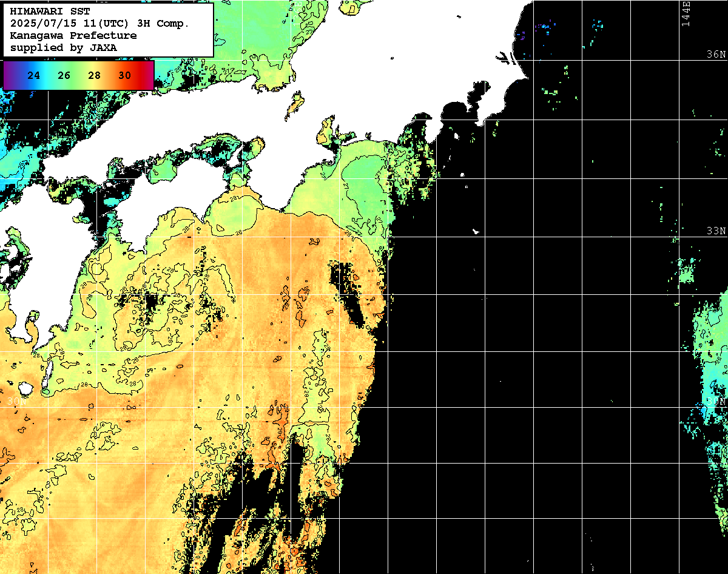Image resolution: width=728 pixels, height=574 pixels.
Task: Select the "2025/07/15 11(UTC) 3H Comp." date line
Action: coord(99,24)
